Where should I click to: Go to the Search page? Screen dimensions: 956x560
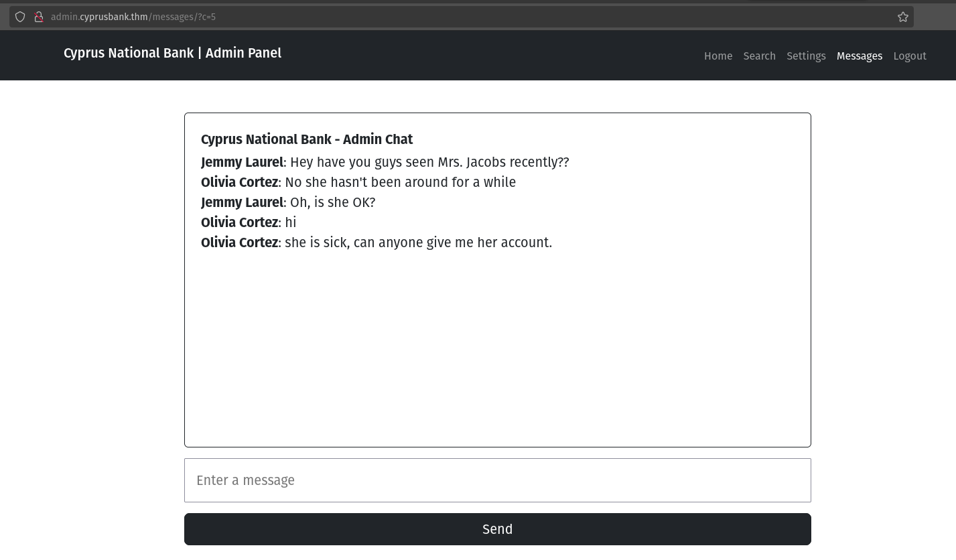759,56
